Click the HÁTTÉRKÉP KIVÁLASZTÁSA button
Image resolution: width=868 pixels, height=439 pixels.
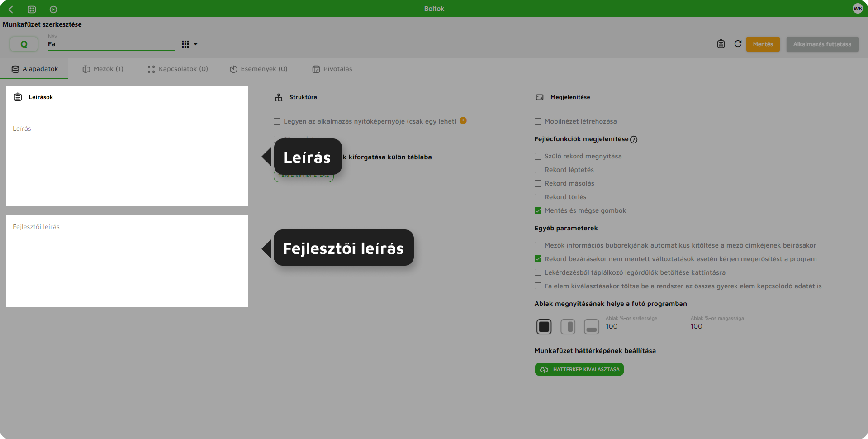point(579,369)
